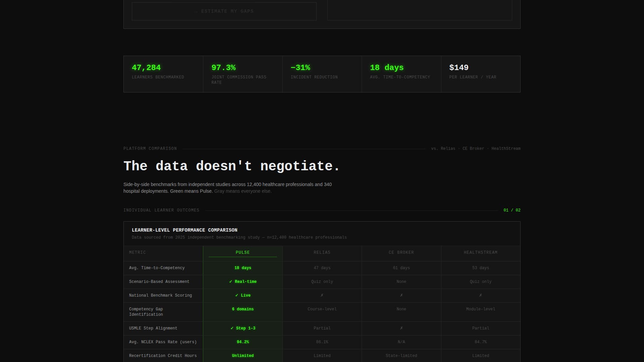Select the 6 domains cell
644x362 pixels.
pyautogui.click(x=243, y=312)
